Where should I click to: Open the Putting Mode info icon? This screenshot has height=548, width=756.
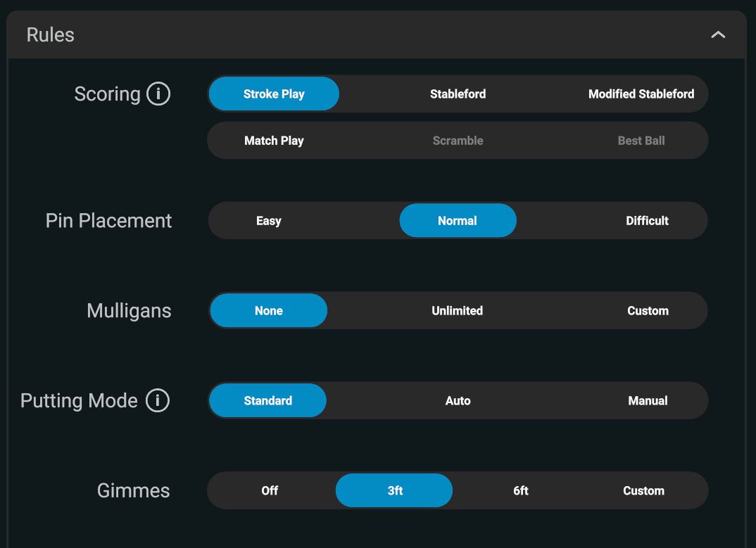pos(158,400)
